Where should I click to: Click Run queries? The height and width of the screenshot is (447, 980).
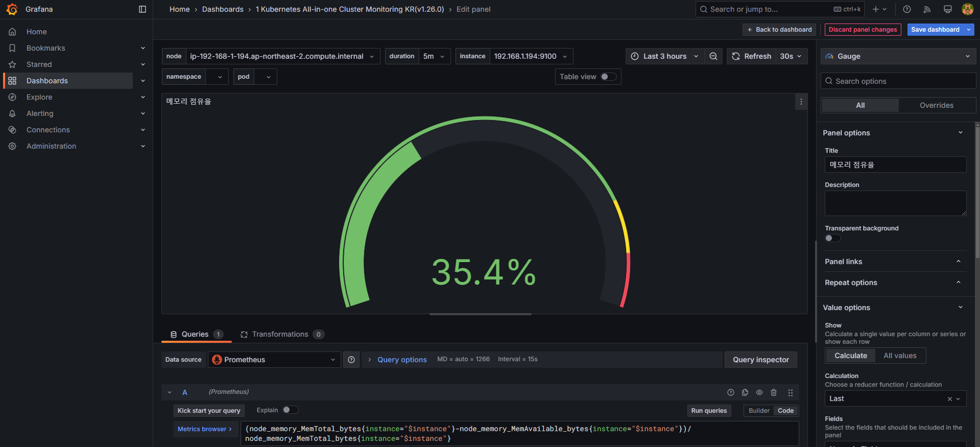tap(709, 411)
